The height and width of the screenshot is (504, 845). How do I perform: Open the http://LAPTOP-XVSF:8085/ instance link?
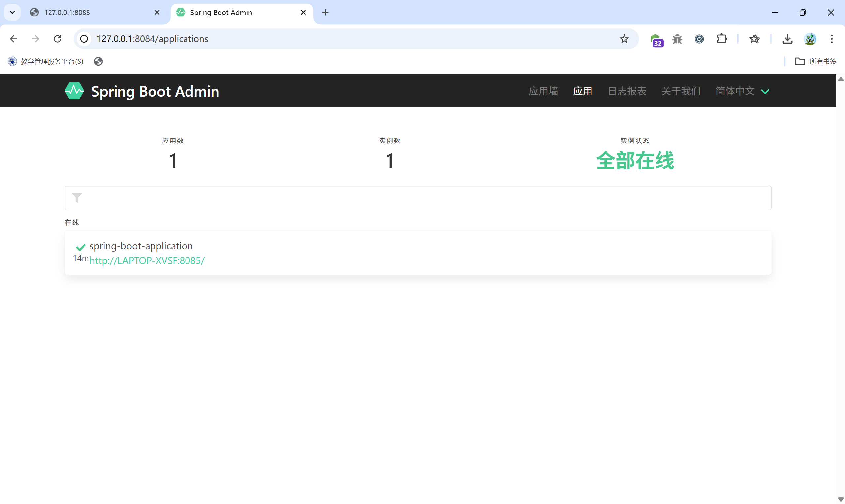pos(147,261)
